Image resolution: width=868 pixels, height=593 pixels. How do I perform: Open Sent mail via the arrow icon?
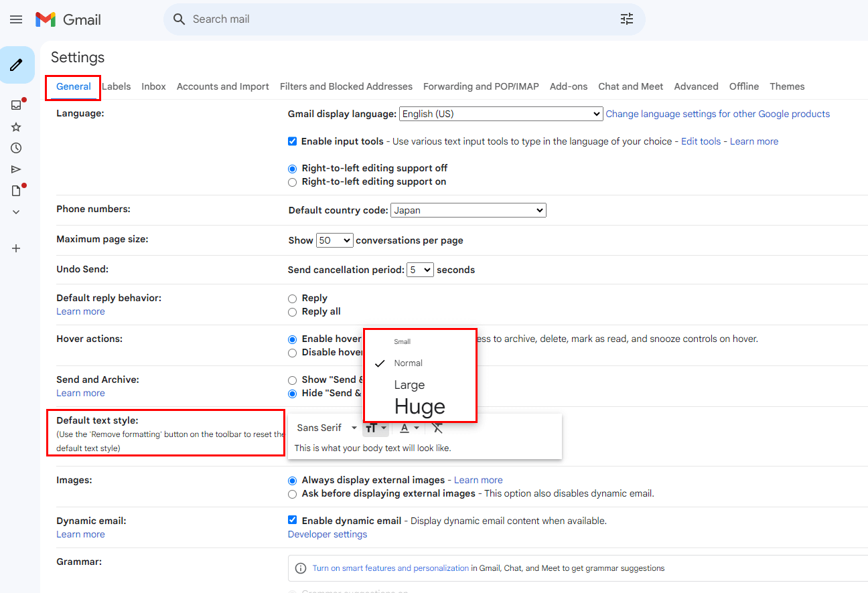click(x=16, y=169)
